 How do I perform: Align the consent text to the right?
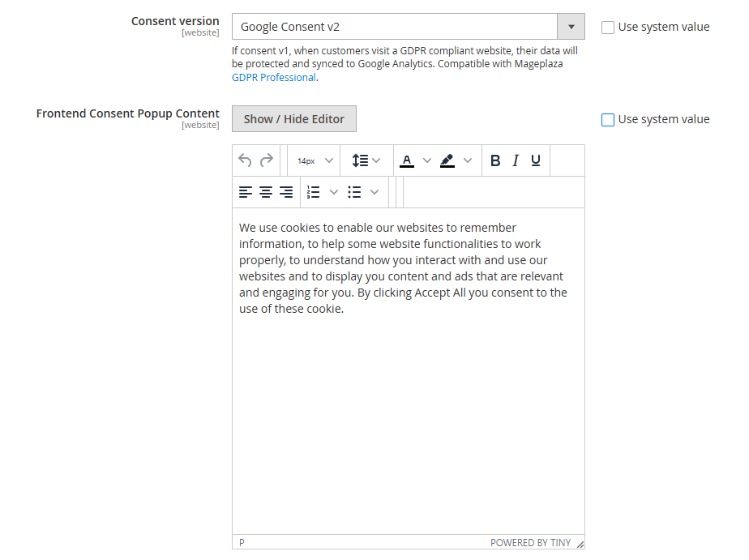coord(286,192)
